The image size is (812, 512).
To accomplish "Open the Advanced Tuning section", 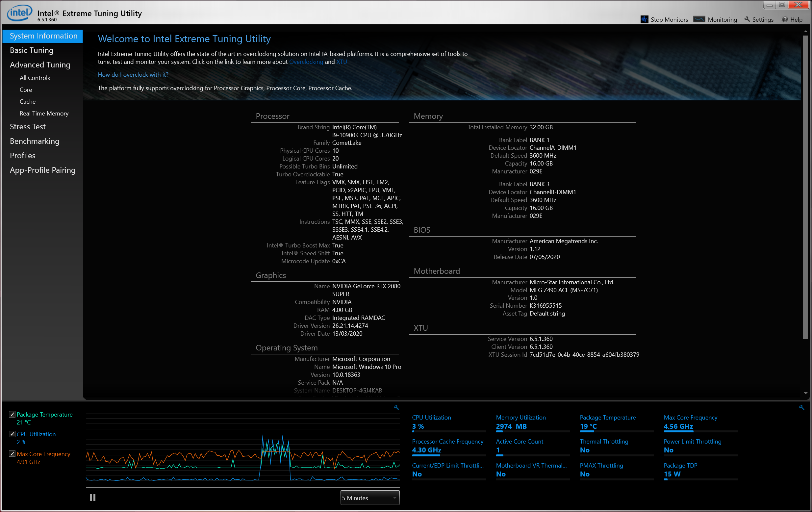I will [x=40, y=65].
